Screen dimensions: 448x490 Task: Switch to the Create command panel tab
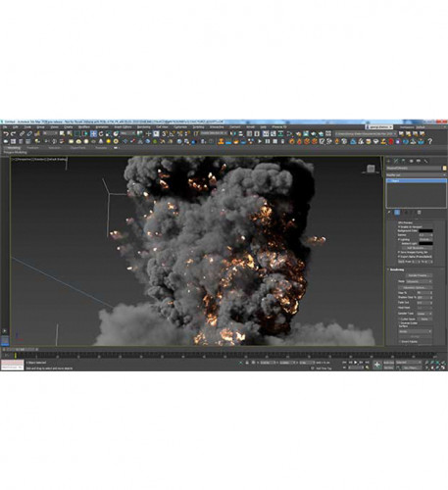coord(388,161)
